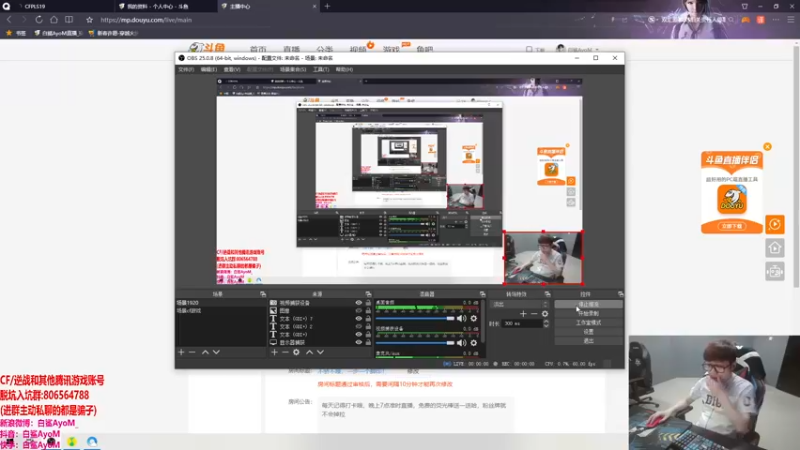Viewport: 800px width, 450px height.
Task: Go to browser home page icon
Action: [x=54, y=19]
